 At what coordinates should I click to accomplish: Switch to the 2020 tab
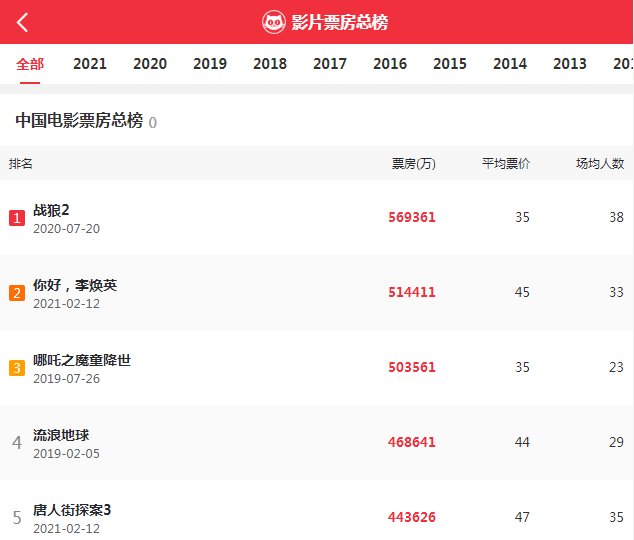(150, 64)
